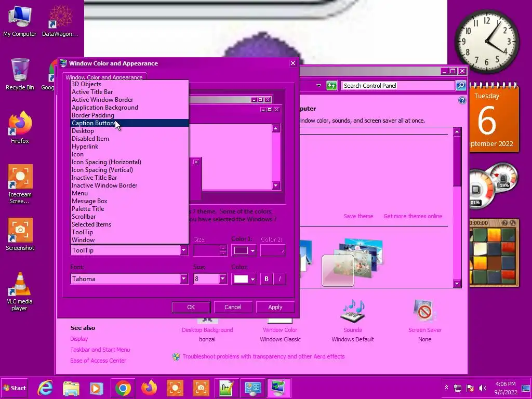Show hidden tray icons arrow

tap(446, 388)
